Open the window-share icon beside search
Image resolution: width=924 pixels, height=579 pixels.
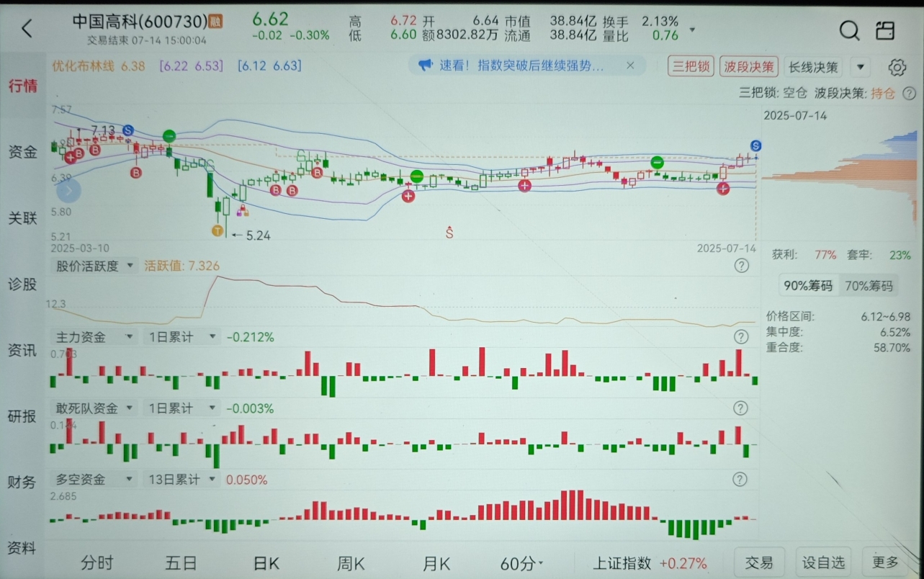pyautogui.click(x=885, y=30)
